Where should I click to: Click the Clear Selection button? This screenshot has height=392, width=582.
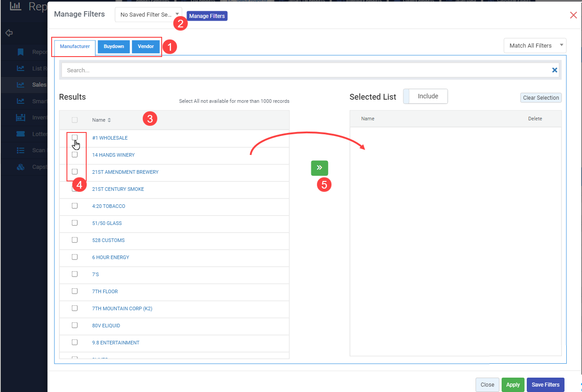pos(541,97)
